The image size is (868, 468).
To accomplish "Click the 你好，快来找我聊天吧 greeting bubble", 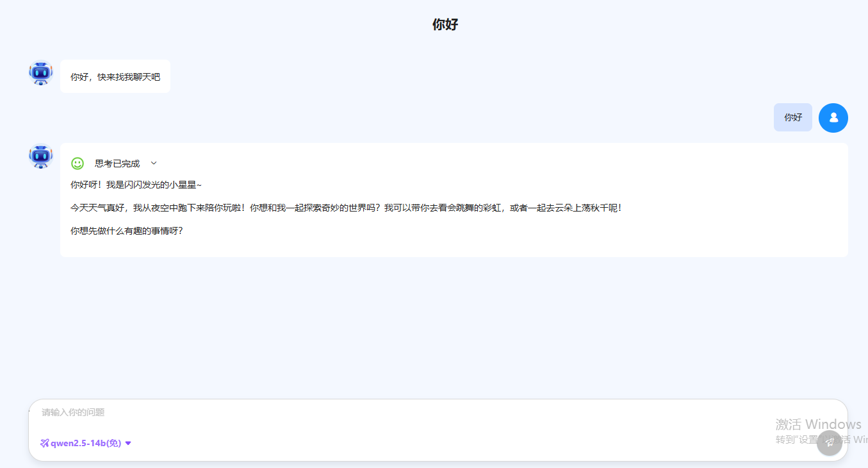I will [115, 77].
